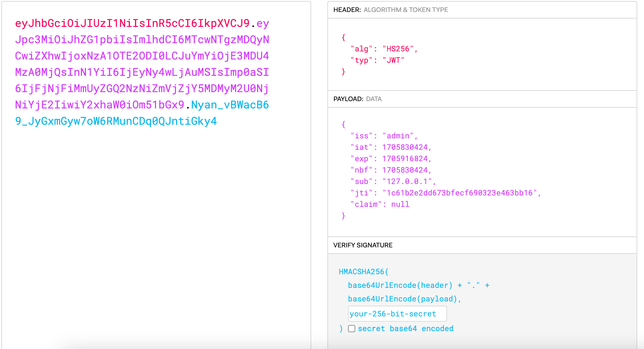Click the "iss": "admin" payload line

[x=384, y=136]
